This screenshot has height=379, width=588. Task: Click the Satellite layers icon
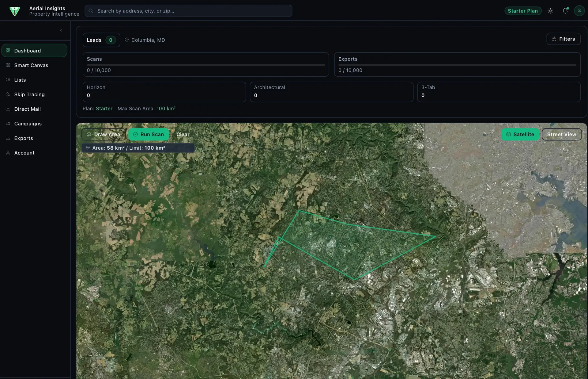[x=508, y=134]
